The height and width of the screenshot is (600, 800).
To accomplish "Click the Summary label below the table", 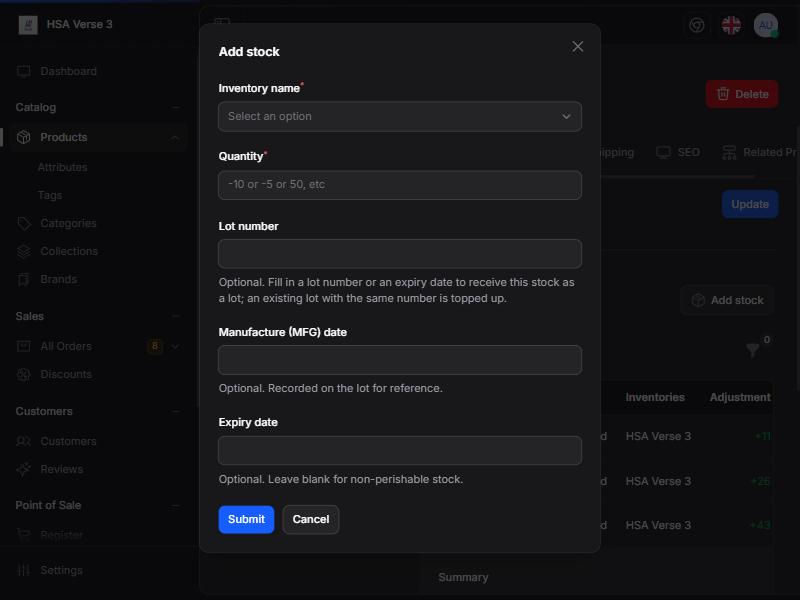I will [x=463, y=577].
